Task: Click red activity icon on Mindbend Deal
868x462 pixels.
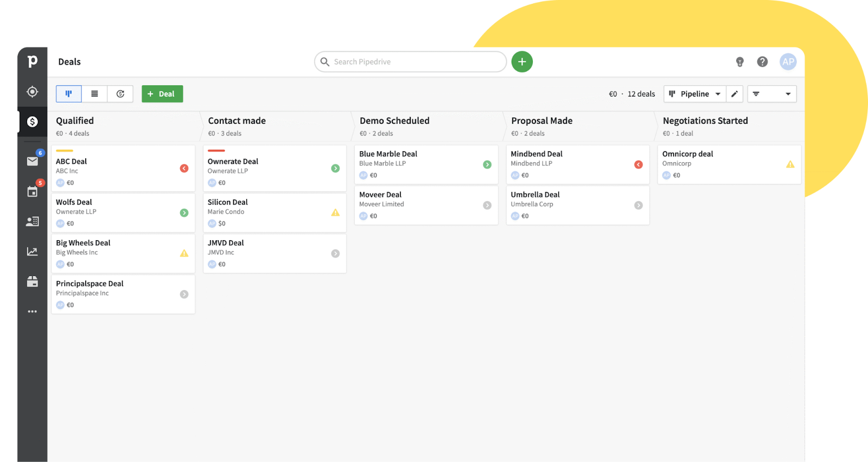Action: pos(639,164)
